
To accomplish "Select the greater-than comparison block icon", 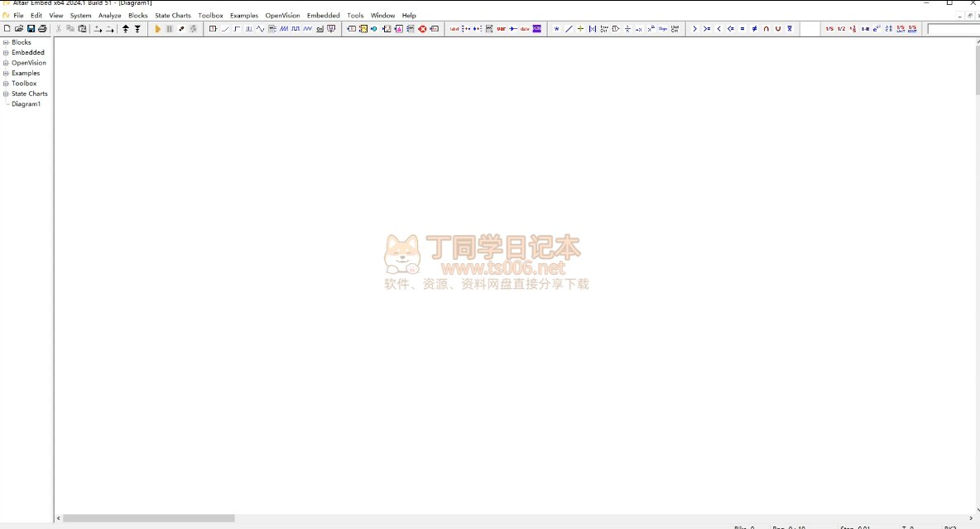I will pos(694,29).
